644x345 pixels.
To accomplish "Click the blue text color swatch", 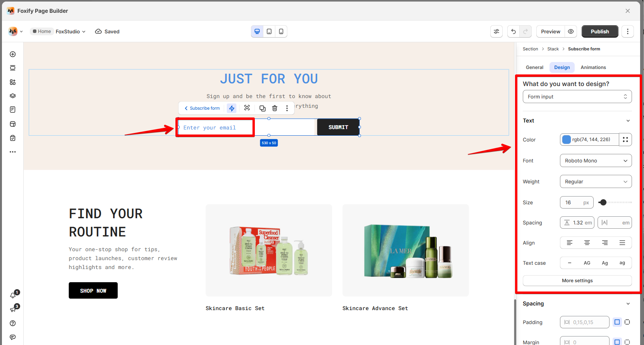I will (567, 140).
